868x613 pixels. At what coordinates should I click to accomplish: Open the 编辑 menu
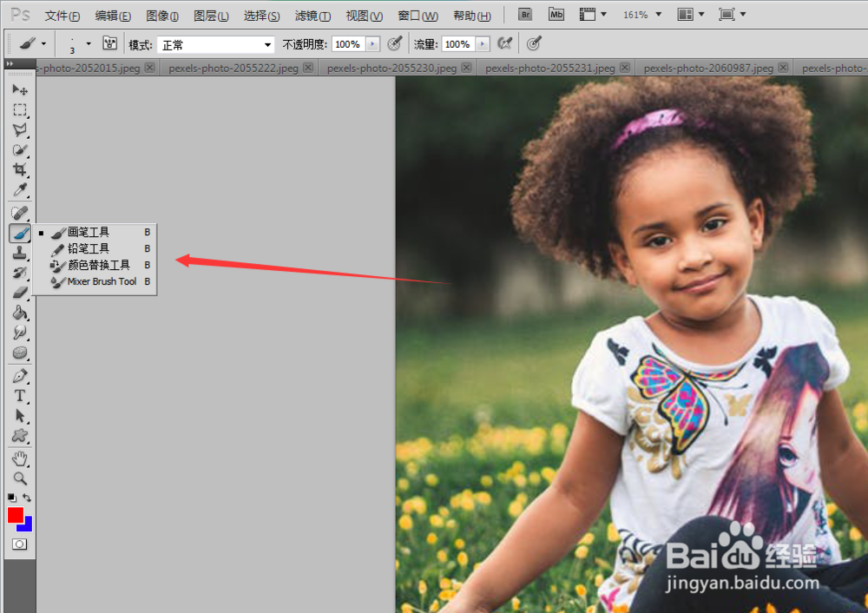pos(113,16)
